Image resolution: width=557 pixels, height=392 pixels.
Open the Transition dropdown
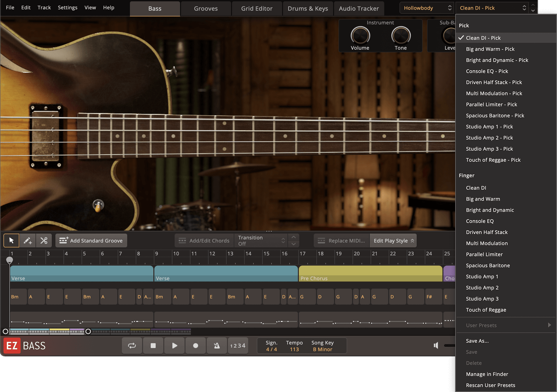261,241
